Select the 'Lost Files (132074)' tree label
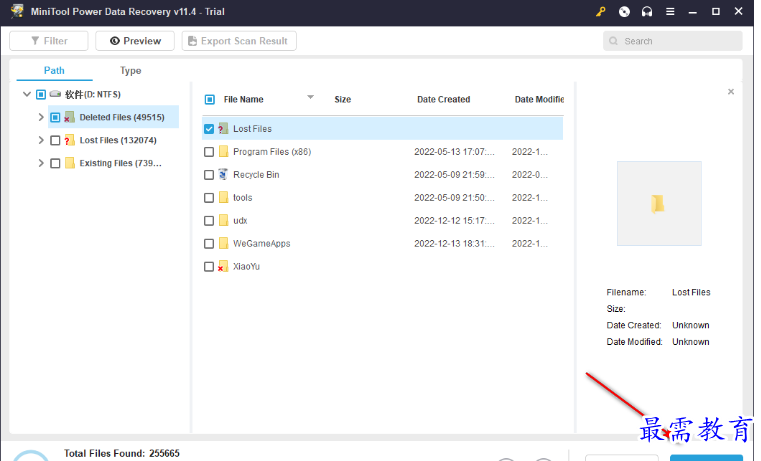 [x=118, y=140]
